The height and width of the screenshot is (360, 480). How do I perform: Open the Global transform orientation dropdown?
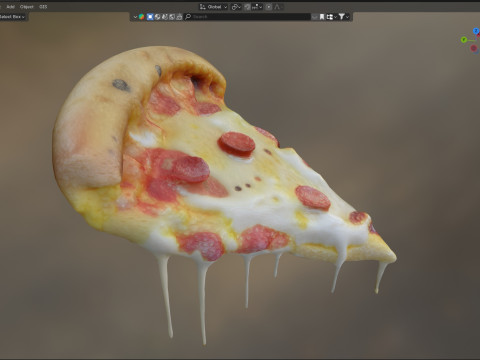pyautogui.click(x=213, y=7)
